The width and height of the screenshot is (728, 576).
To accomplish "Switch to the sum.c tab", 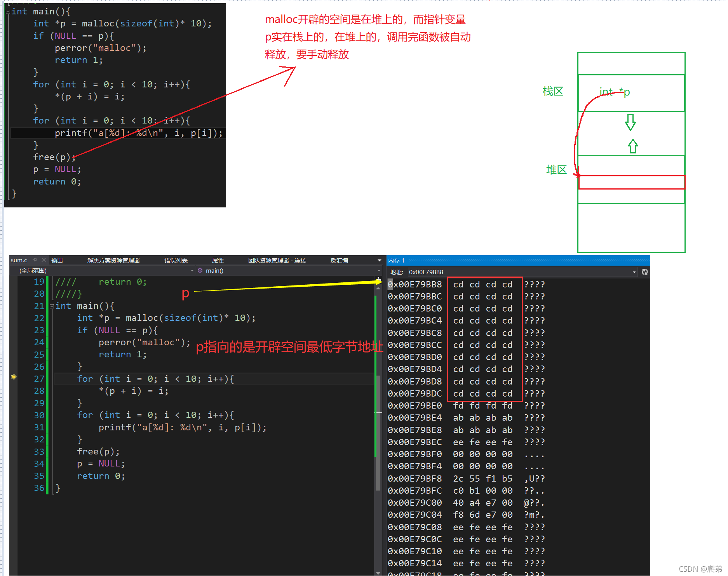I will tap(19, 260).
